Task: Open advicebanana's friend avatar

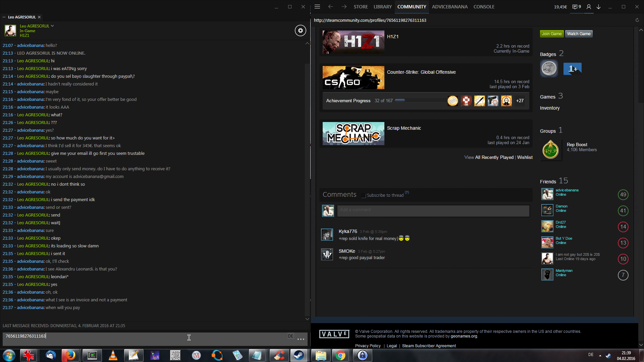Action: pos(547,194)
